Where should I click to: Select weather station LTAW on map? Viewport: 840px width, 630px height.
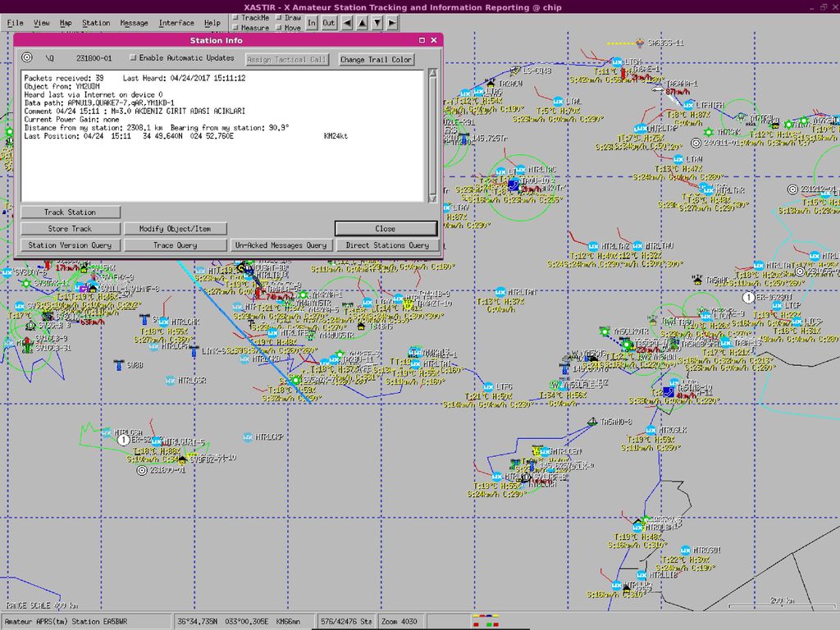point(678,159)
